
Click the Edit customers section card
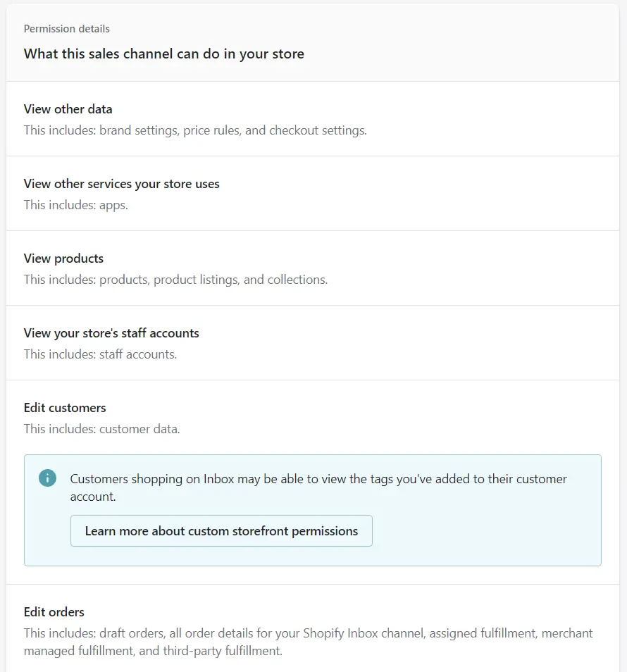click(x=313, y=486)
